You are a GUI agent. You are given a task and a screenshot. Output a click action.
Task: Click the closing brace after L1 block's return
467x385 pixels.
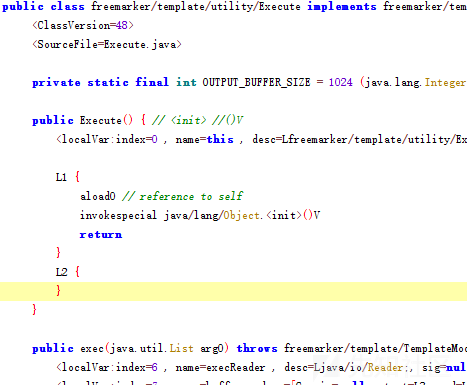[x=59, y=253]
